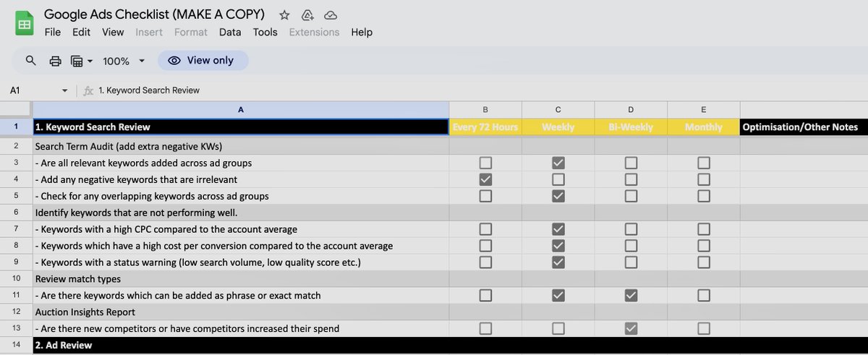This screenshot has width=868, height=355.
Task: Select column B header
Action: [x=485, y=110]
